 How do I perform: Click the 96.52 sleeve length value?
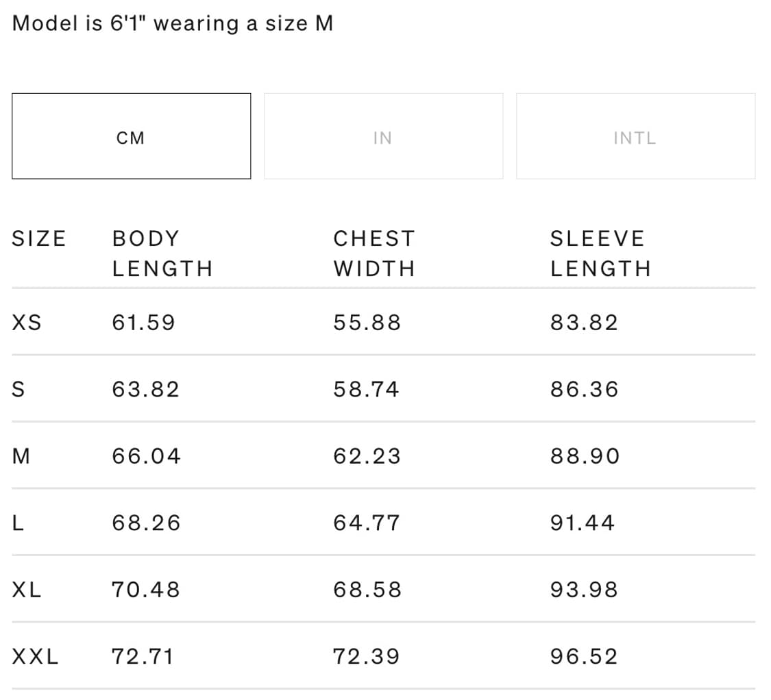pyautogui.click(x=584, y=657)
